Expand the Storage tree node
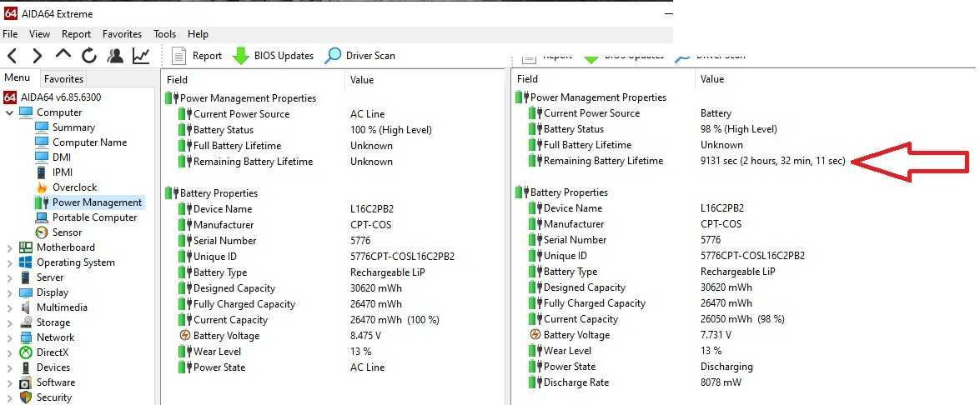 (x=9, y=322)
